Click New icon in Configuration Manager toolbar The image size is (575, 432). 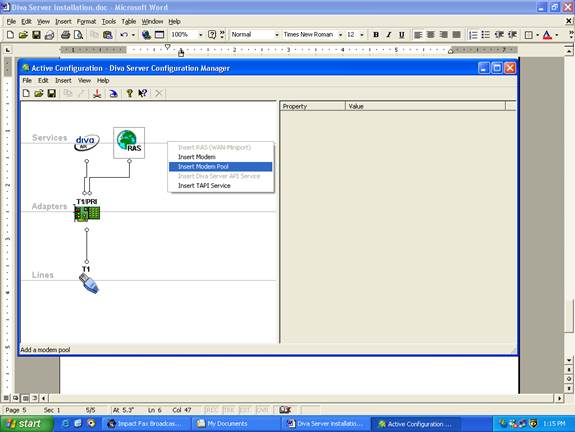26,93
